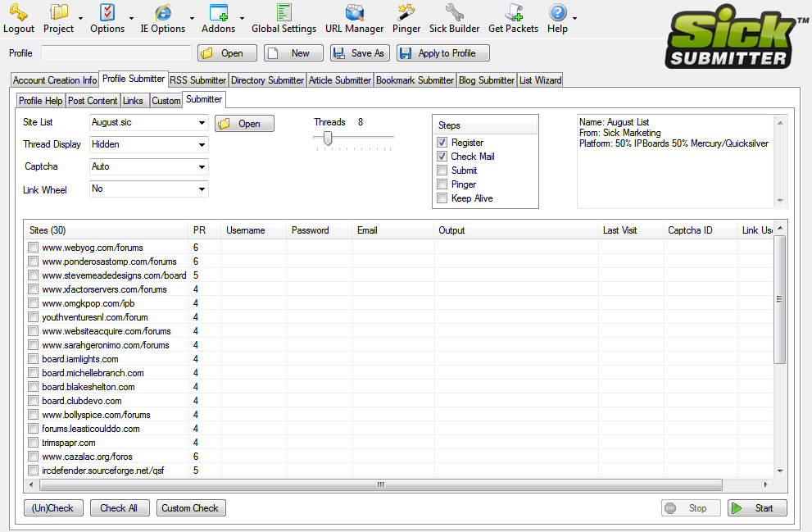Open the List Wizard tab
The image size is (812, 532).
tap(540, 80)
